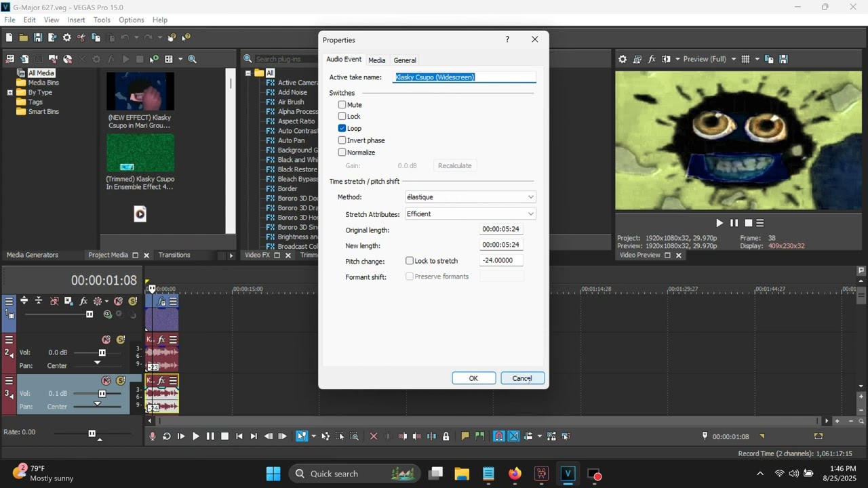Image resolution: width=868 pixels, height=488 pixels.
Task: Open the edit tool selector dropdown arrow
Action: (313, 436)
